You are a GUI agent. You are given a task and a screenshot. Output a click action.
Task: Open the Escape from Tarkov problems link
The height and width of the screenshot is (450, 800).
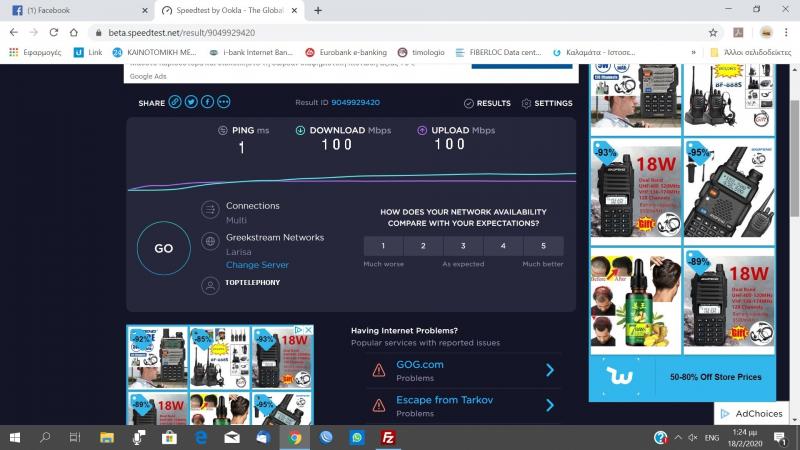[x=444, y=400]
